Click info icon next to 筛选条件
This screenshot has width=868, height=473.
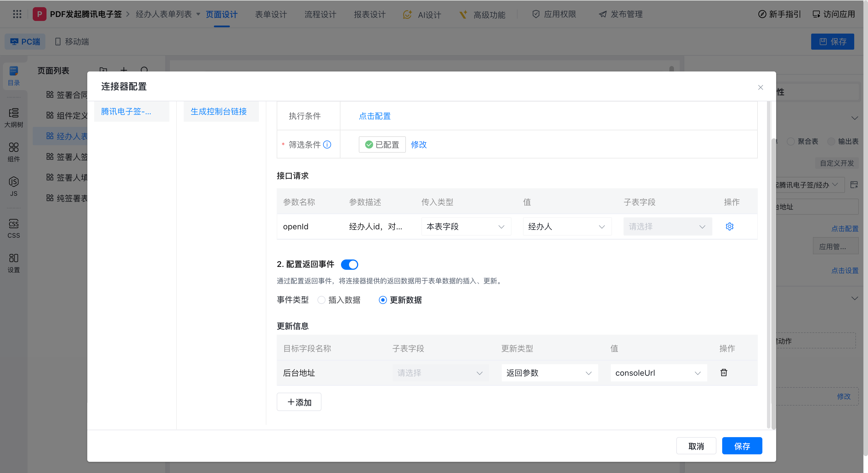click(x=327, y=145)
